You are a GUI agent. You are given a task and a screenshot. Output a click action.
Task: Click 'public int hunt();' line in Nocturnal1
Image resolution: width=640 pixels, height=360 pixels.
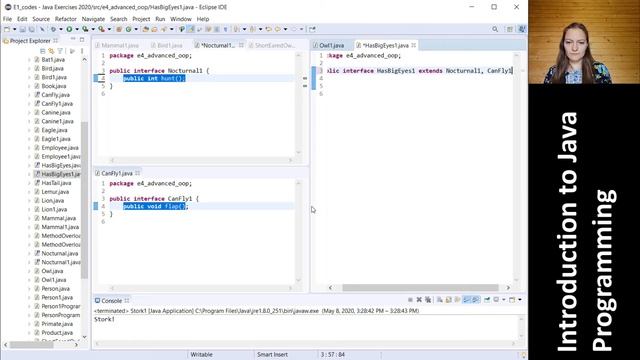click(x=154, y=78)
